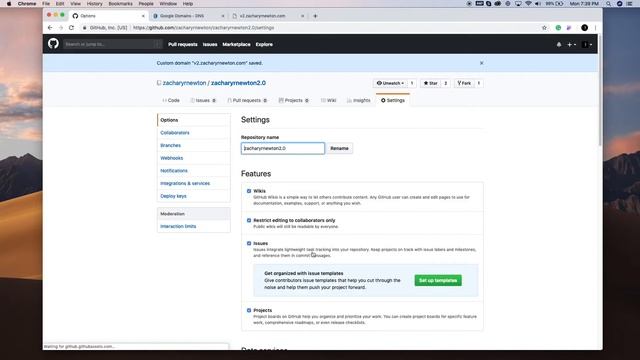The height and width of the screenshot is (360, 640).
Task: Open Integrations & services settings
Action: [185, 183]
